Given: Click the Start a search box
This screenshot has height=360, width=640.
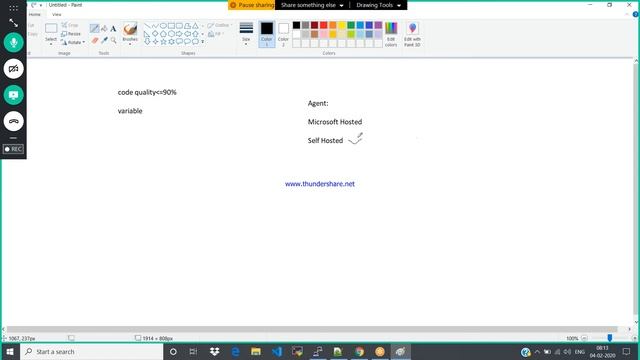Looking at the screenshot, I should coord(92,351).
